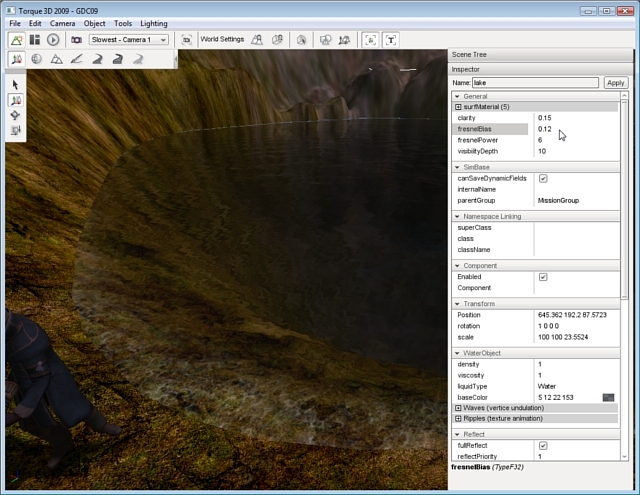Click the Play button in the top toolbar
The width and height of the screenshot is (640, 495).
(x=53, y=40)
